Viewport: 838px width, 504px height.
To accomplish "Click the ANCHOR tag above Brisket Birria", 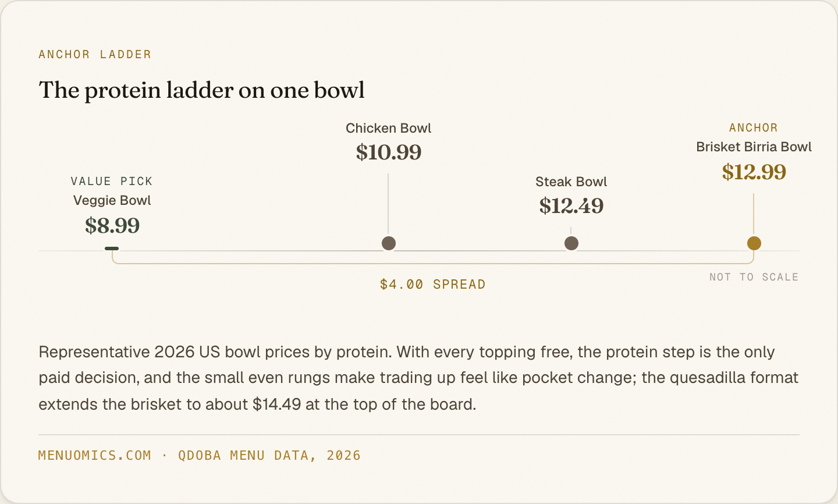I will pyautogui.click(x=754, y=127).
